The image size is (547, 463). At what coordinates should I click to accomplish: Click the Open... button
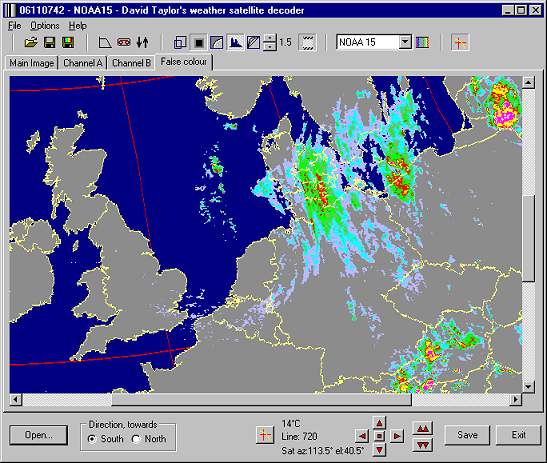click(x=38, y=435)
